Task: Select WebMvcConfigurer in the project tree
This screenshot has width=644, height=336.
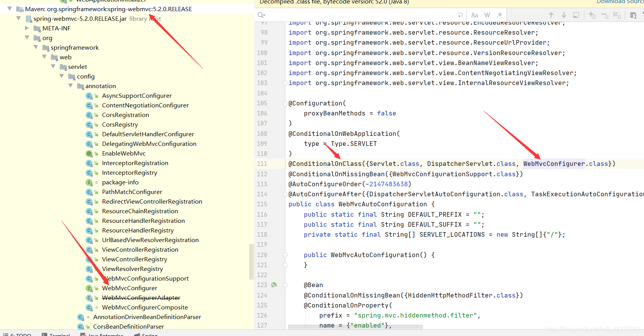Action: [129, 288]
